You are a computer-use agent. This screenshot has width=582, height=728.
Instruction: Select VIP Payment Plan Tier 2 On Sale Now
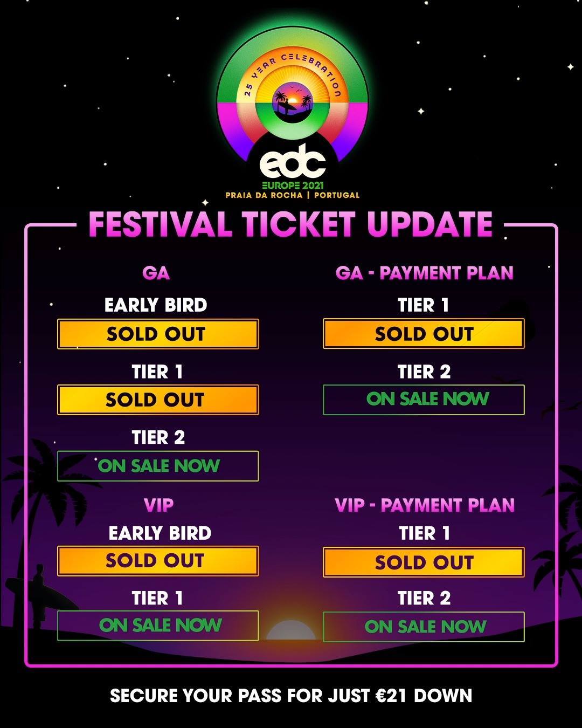pyautogui.click(x=424, y=627)
